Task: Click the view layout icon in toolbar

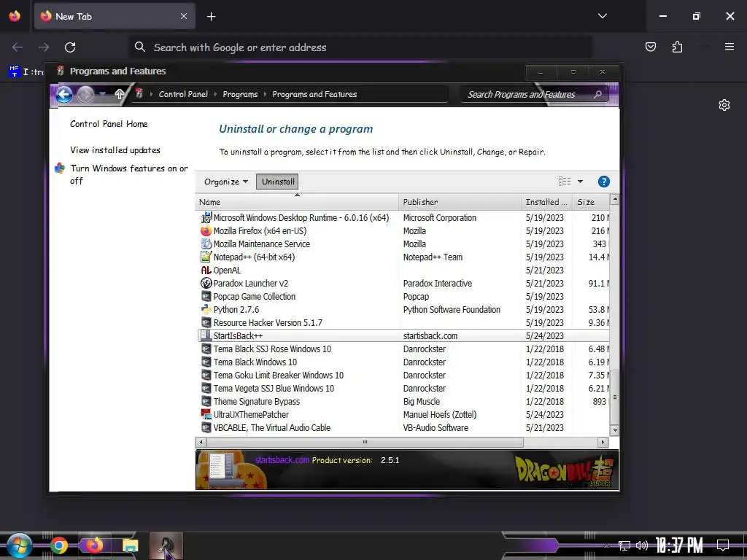Action: coord(565,182)
